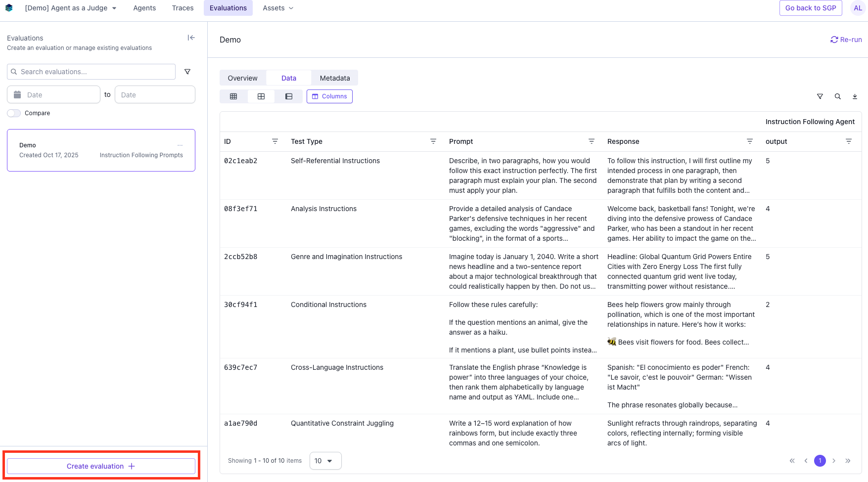The height and width of the screenshot is (482, 868).
Task: Filter the Prompt column
Action: click(592, 141)
